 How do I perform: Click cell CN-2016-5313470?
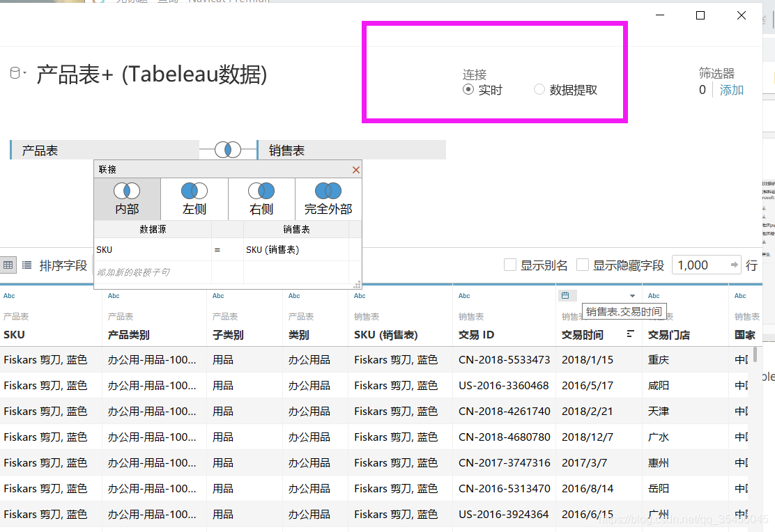(504, 488)
